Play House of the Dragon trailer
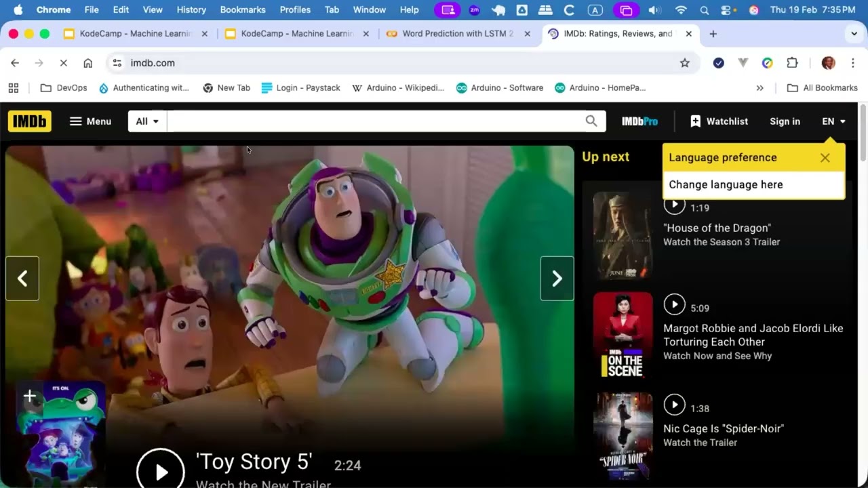 click(x=674, y=205)
